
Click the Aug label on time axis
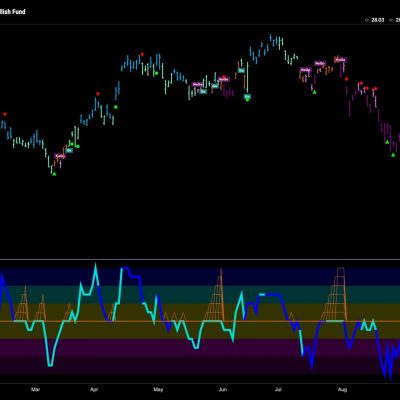pyautogui.click(x=342, y=389)
